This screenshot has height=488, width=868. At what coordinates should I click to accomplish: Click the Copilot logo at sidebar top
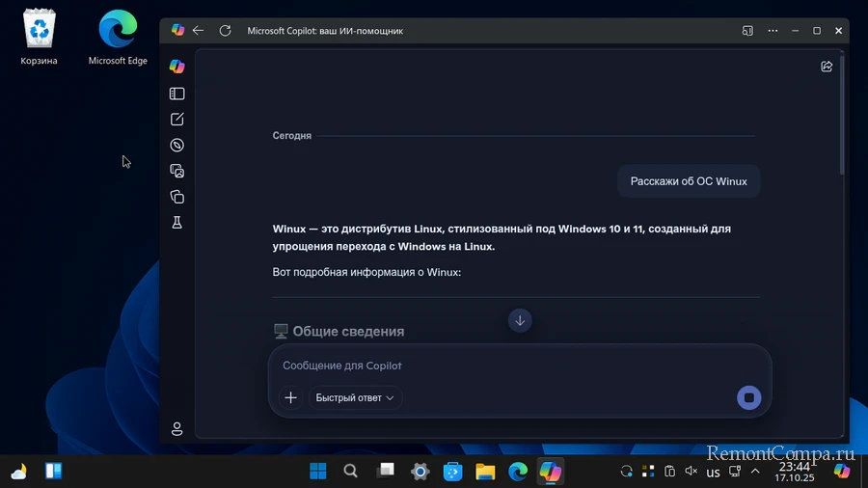pyautogui.click(x=176, y=66)
